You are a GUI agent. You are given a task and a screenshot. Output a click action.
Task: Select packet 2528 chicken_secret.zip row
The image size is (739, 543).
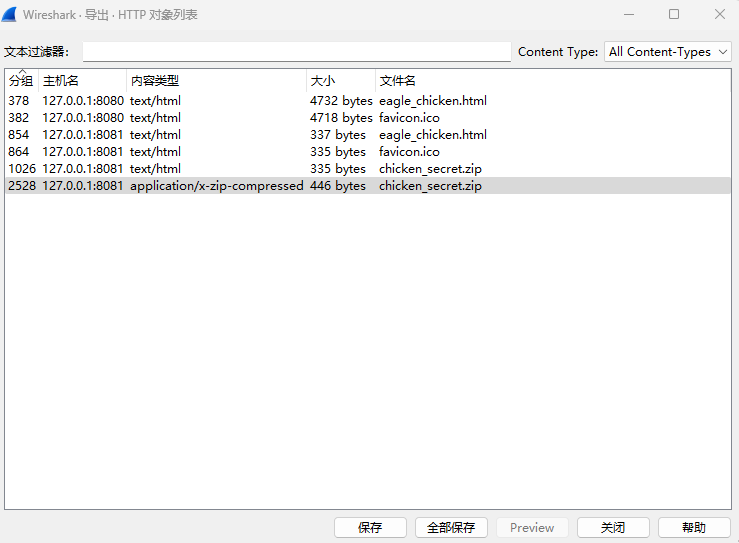(368, 185)
